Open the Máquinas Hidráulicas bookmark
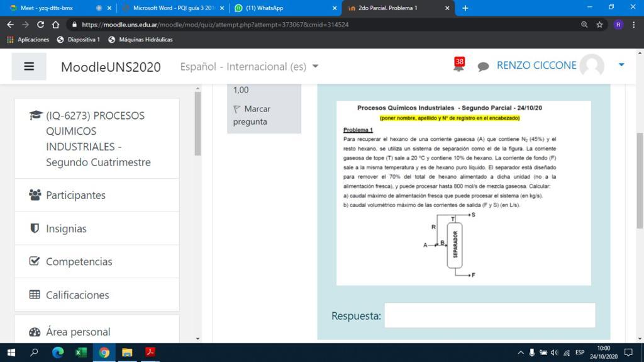Image resolution: width=644 pixels, height=362 pixels. pos(140,39)
